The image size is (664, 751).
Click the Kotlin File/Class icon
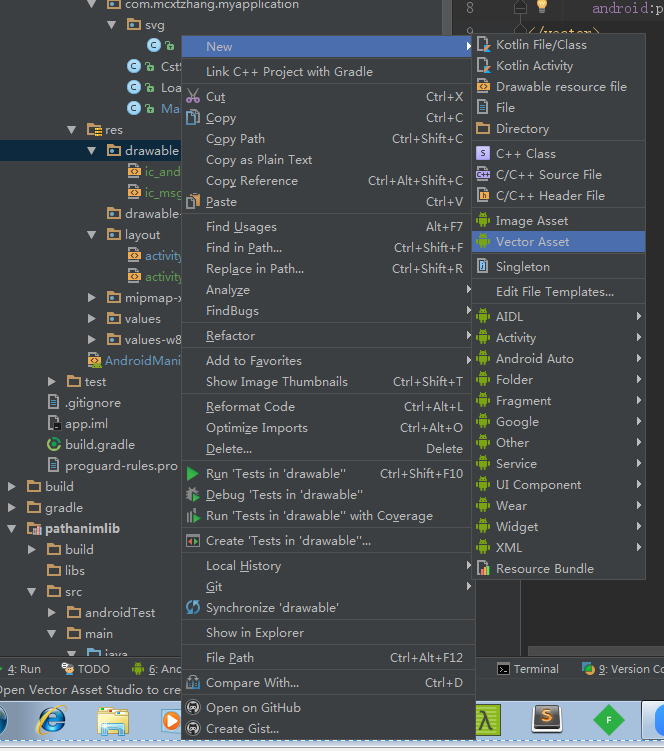point(483,45)
